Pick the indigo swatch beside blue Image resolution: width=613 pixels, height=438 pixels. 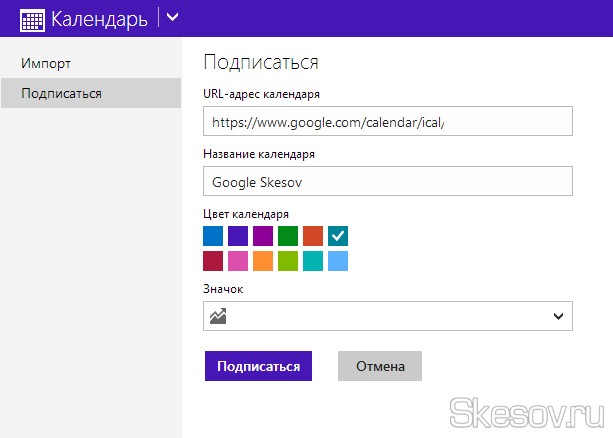click(x=238, y=236)
